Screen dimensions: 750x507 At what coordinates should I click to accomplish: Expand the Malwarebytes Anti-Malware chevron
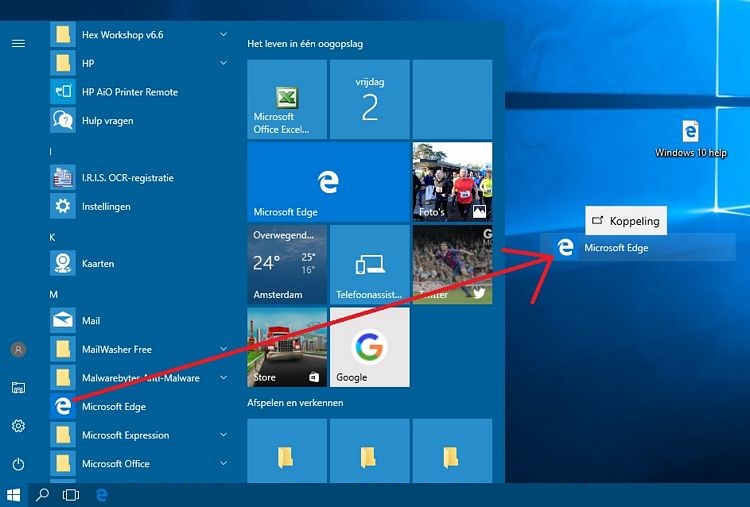(x=223, y=377)
